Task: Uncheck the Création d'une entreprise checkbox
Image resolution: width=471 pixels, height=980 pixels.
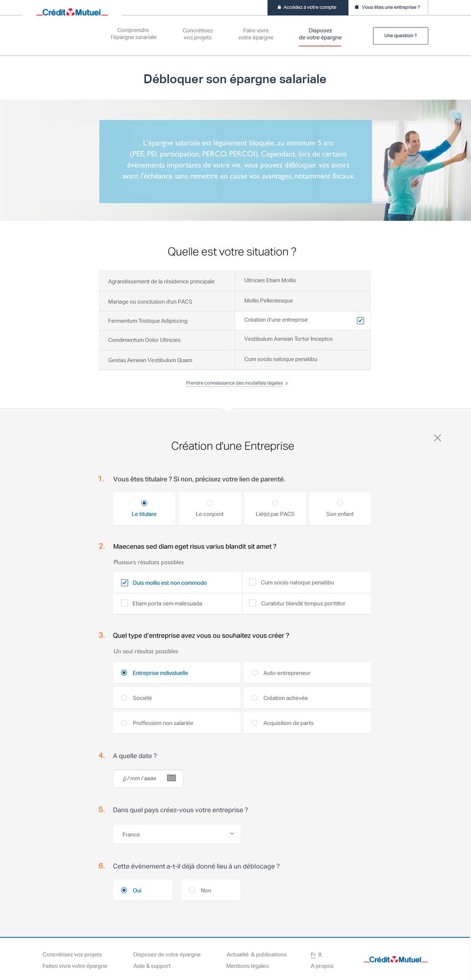Action: pyautogui.click(x=360, y=320)
